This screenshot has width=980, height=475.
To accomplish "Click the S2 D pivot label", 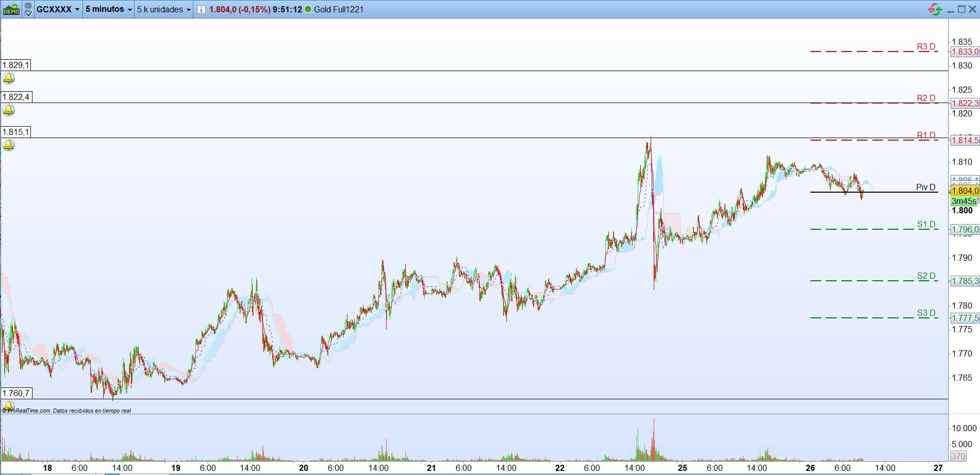I will point(926,276).
